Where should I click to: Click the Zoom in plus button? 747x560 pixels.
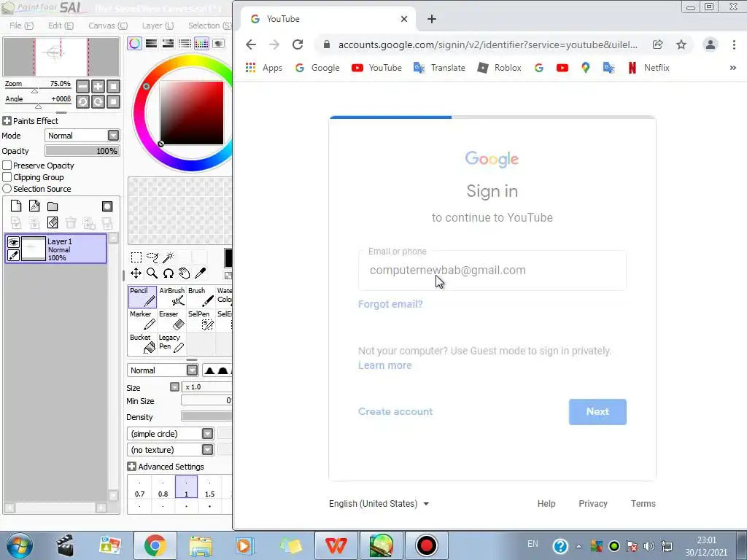tap(98, 86)
